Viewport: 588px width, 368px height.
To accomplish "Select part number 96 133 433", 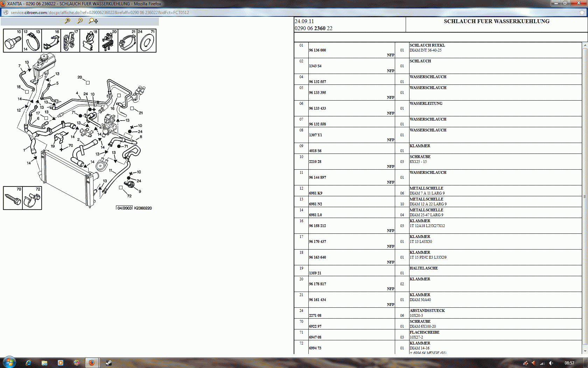I will point(317,108).
